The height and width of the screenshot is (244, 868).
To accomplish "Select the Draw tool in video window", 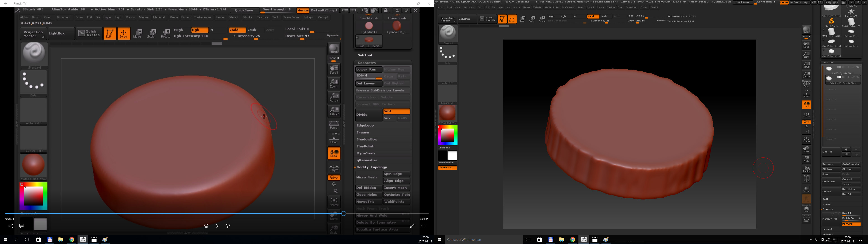I will point(124,33).
